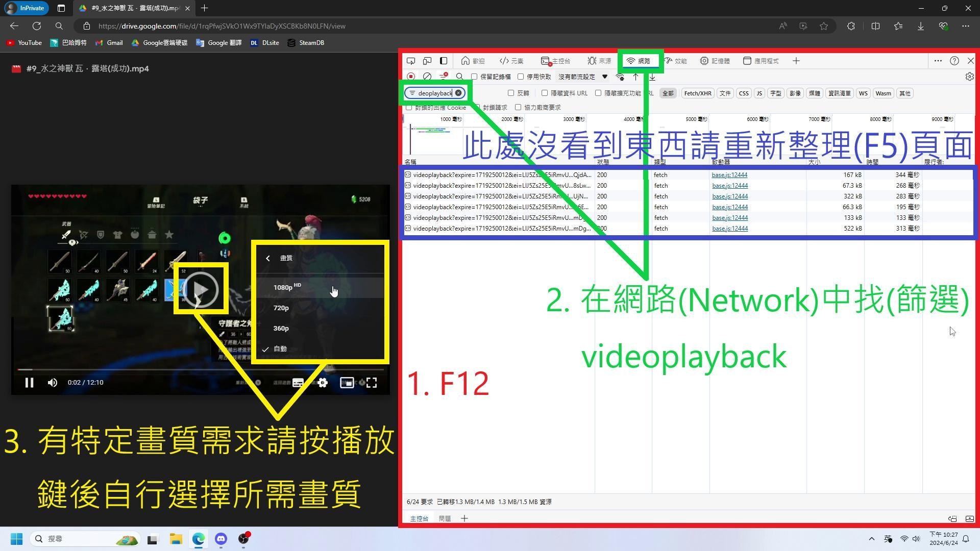Enter fullscreen video mode
The width and height of the screenshot is (980, 551).
372,383
